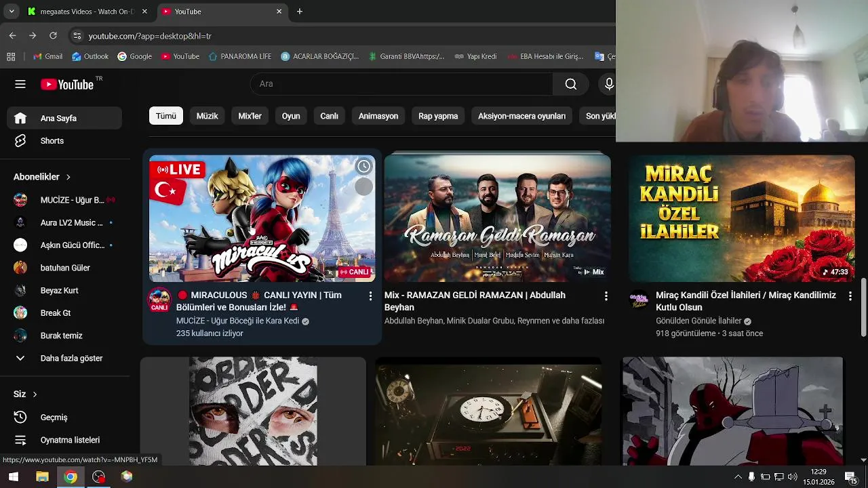868x488 pixels.
Task: Open Chrome tab search dropdown
Action: (x=12, y=12)
